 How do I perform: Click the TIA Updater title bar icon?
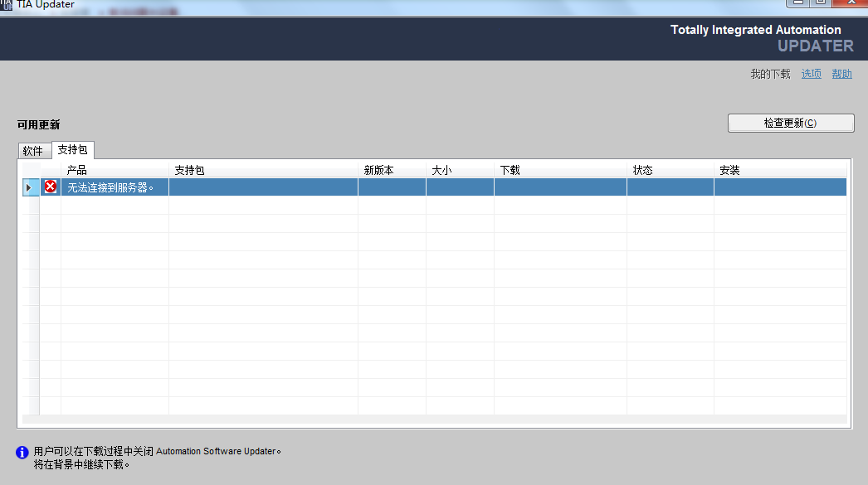coord(6,4)
